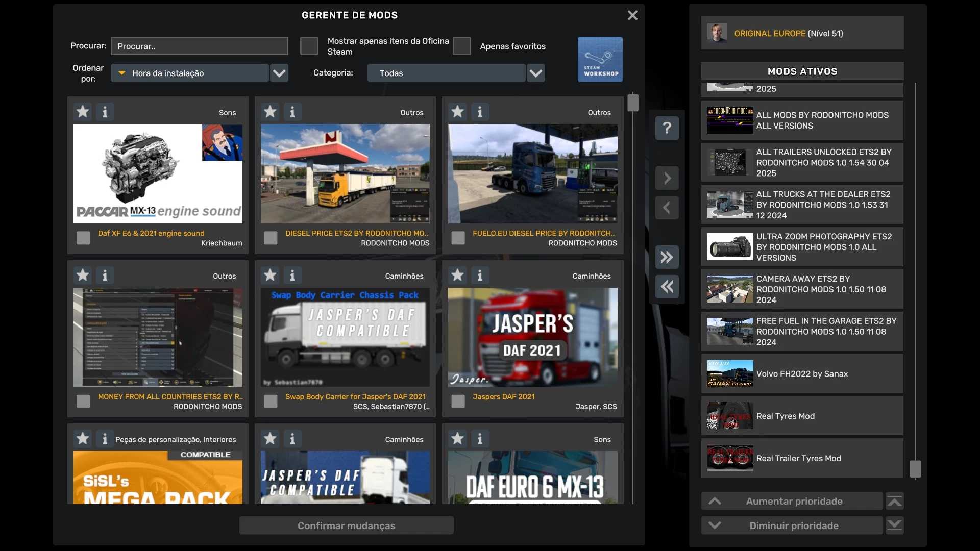Screen dimensions: 980x551
Task: Open the Steam Workshop icon
Action: tap(600, 59)
